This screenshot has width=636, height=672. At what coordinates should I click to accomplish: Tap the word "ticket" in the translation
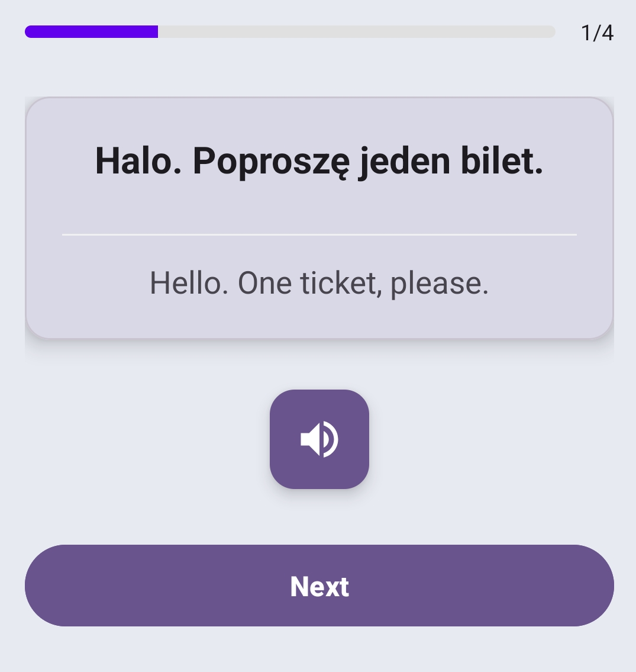pyautogui.click(x=340, y=283)
